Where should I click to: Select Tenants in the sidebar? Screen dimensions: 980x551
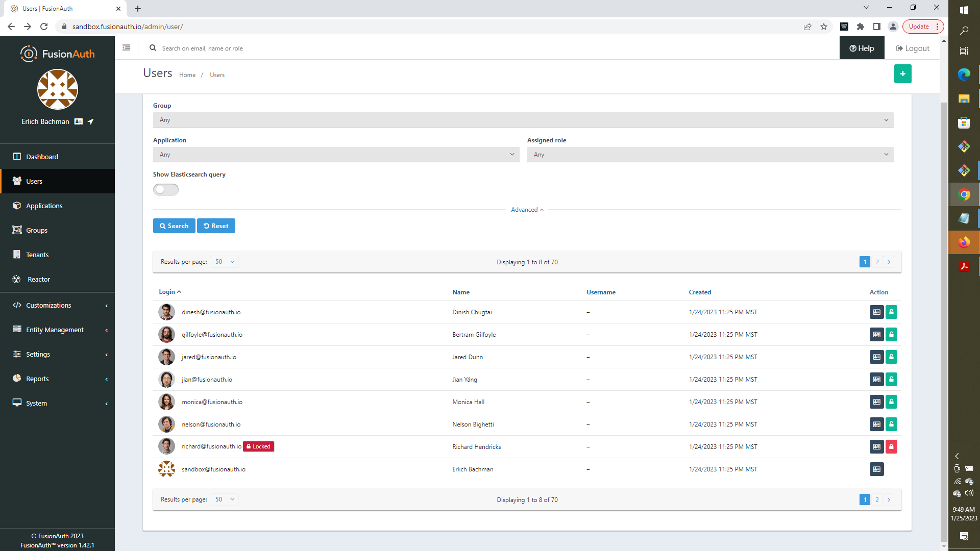point(36,255)
